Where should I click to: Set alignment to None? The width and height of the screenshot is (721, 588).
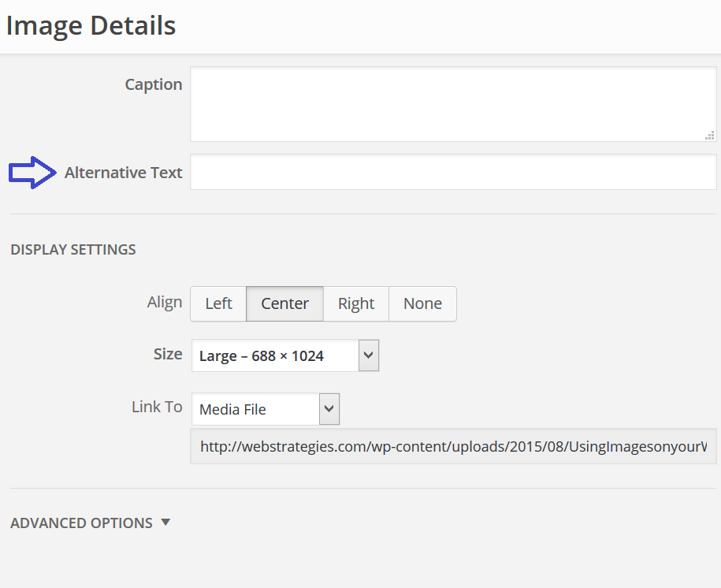[422, 303]
